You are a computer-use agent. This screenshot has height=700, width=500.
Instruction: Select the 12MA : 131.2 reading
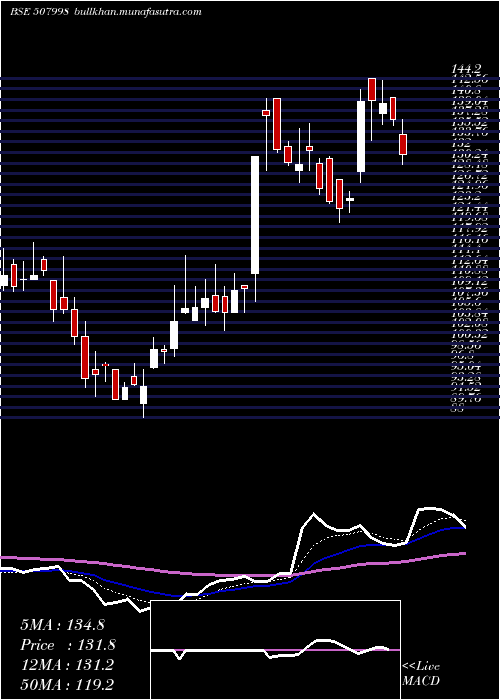67,665
